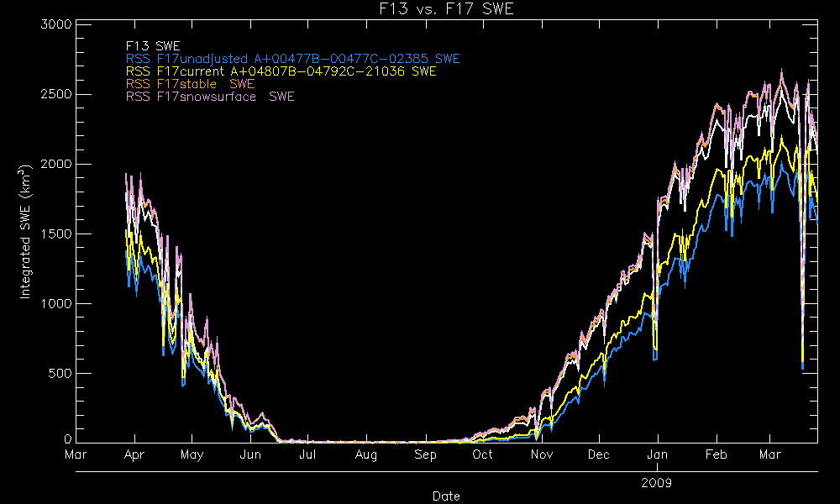
Task: Select the purple RSS F17snowsurface legend entry
Action: [x=210, y=97]
